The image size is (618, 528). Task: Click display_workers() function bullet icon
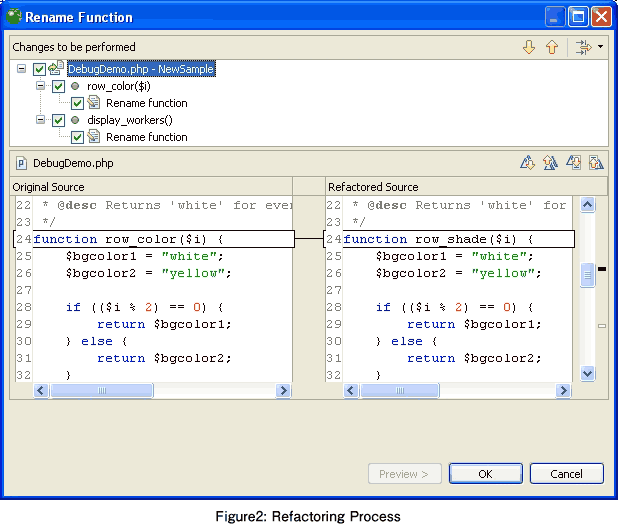[x=75, y=120]
